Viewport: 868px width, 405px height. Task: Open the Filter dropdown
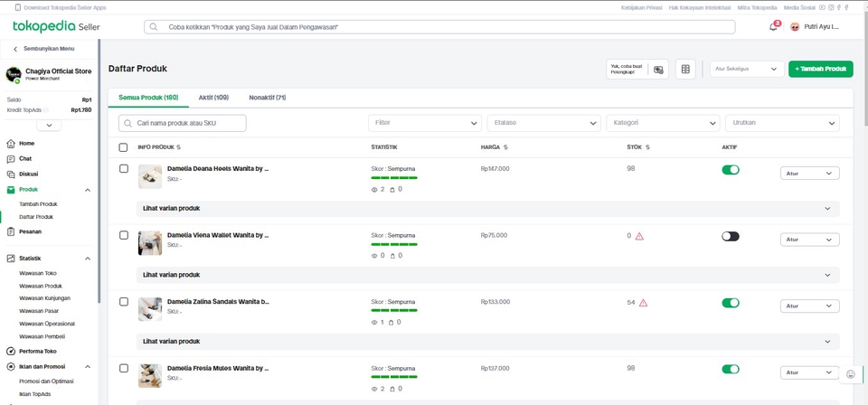(x=425, y=123)
